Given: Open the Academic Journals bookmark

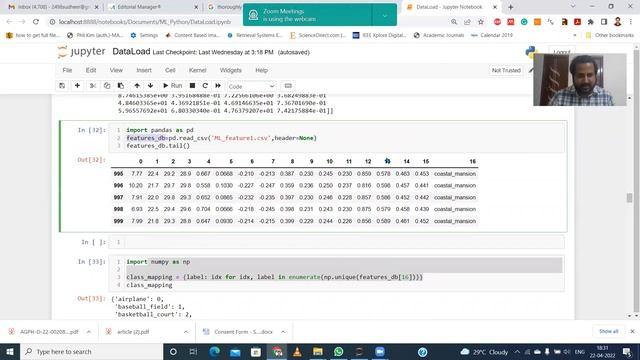Looking at the screenshot, I should [439, 35].
